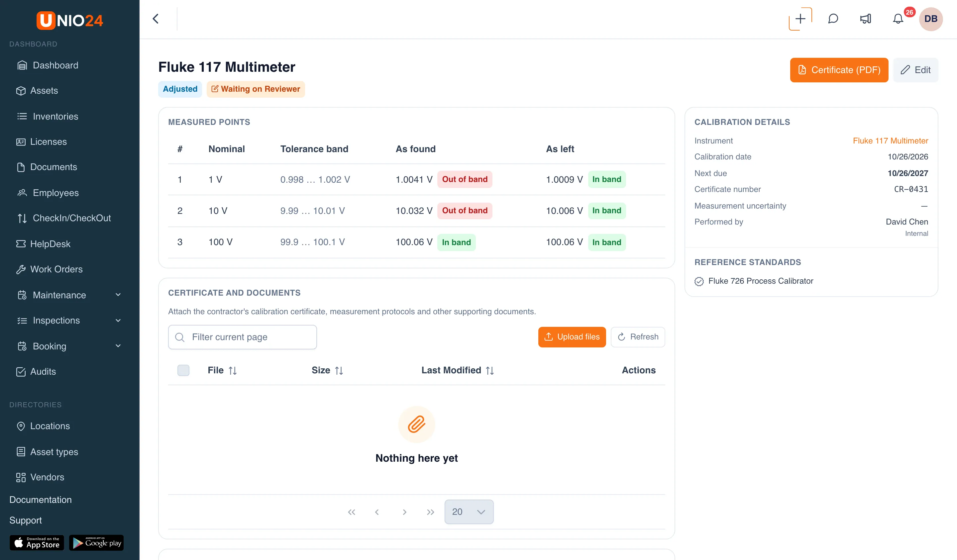The height and width of the screenshot is (560, 957).
Task: Download the Certificate (PDF)
Action: (x=839, y=70)
